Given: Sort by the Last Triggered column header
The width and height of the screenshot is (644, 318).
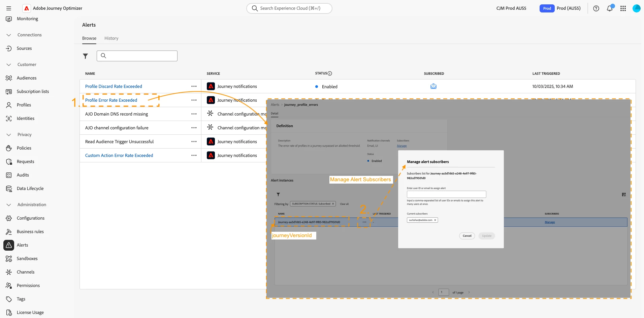Looking at the screenshot, I should pos(546,73).
